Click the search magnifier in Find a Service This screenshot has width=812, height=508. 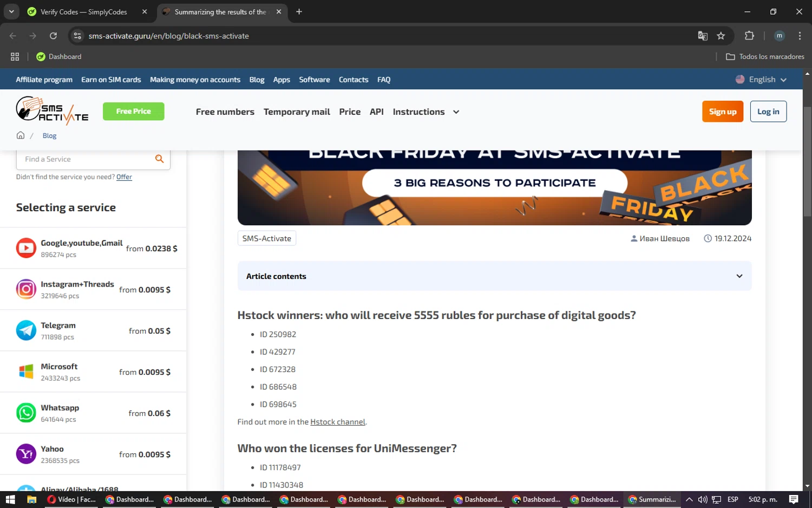click(x=159, y=159)
